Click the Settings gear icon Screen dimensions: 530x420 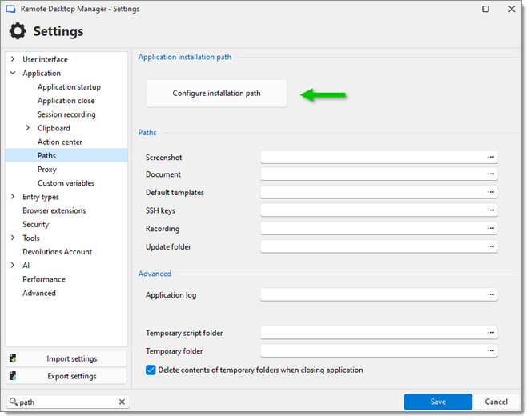click(18, 31)
